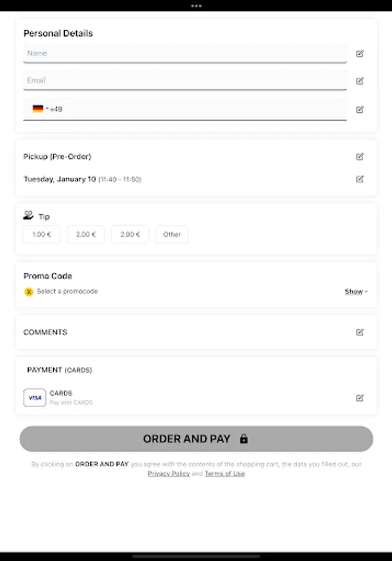Image resolution: width=392 pixels, height=561 pixels.
Task: Focus the Name input field
Action: coord(185,54)
